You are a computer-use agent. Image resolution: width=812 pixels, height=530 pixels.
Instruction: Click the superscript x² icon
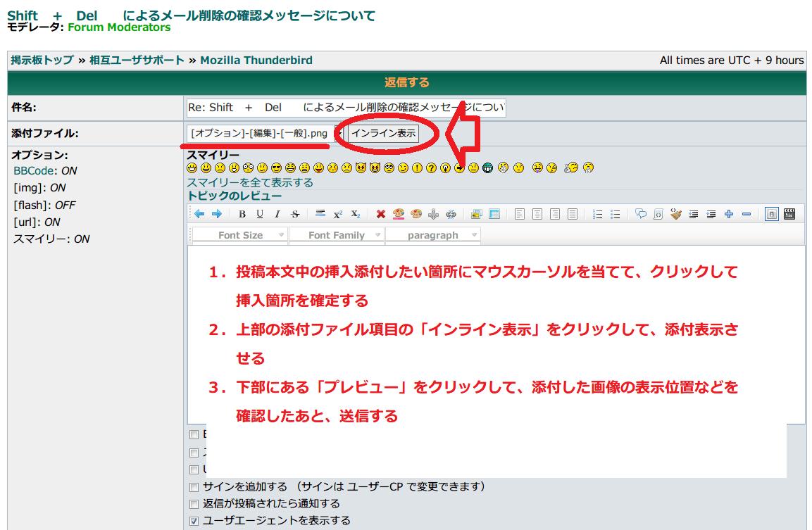tap(338, 214)
